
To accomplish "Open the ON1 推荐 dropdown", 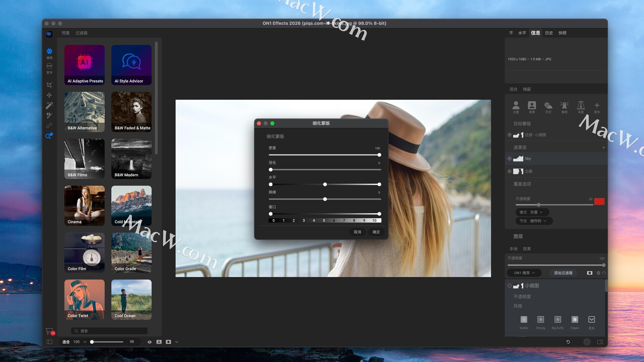I will (524, 273).
